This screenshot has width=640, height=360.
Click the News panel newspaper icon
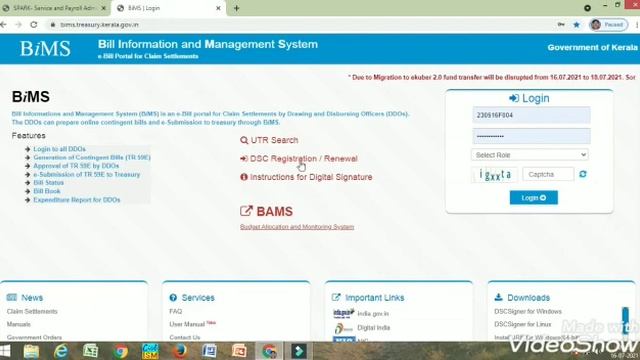12,298
